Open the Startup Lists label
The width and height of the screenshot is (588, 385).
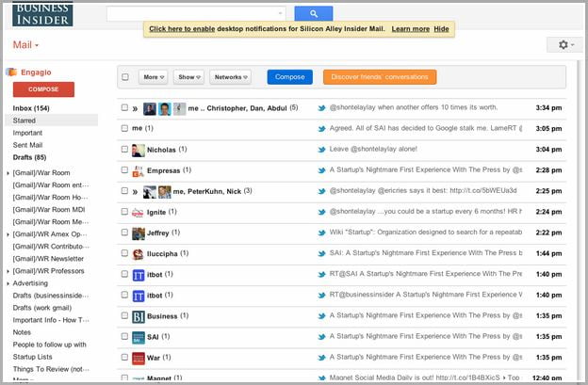click(32, 357)
